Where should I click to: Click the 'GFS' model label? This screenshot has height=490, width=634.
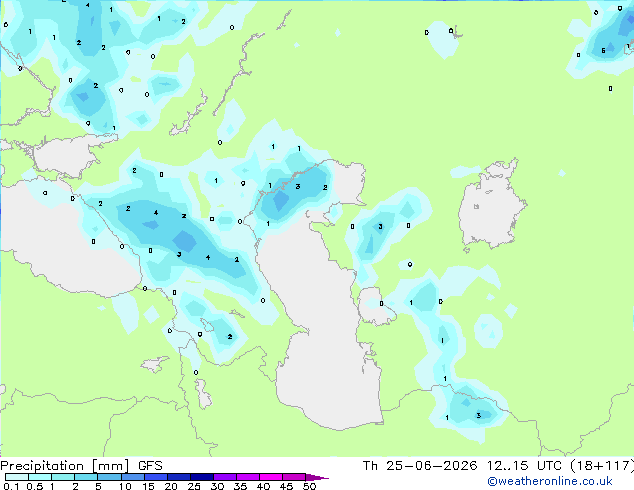coord(150,466)
